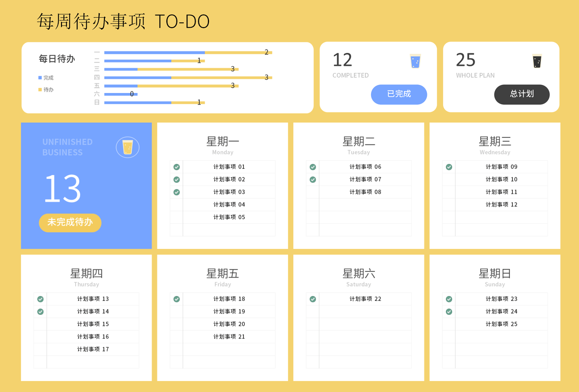Screen dimensions: 579x392
Task: Select the juice glass icon on UNFINISHED BUSINESS card
Action: coord(127,147)
